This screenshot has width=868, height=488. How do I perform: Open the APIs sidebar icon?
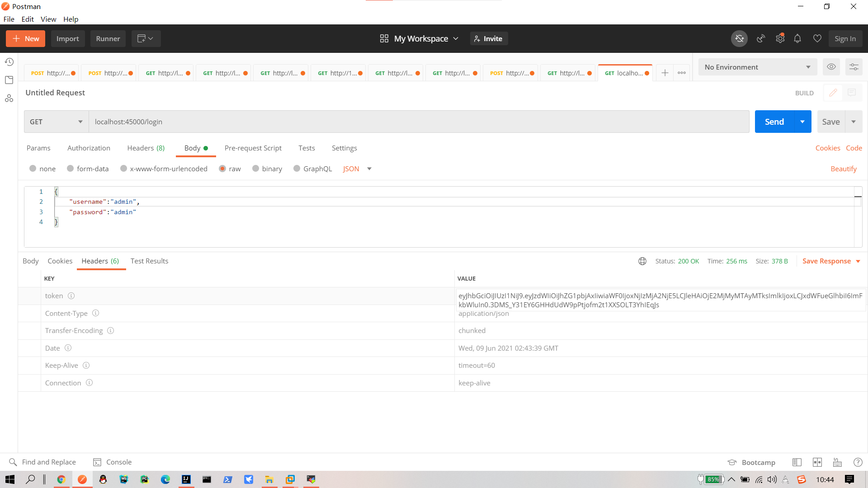pyautogui.click(x=9, y=98)
